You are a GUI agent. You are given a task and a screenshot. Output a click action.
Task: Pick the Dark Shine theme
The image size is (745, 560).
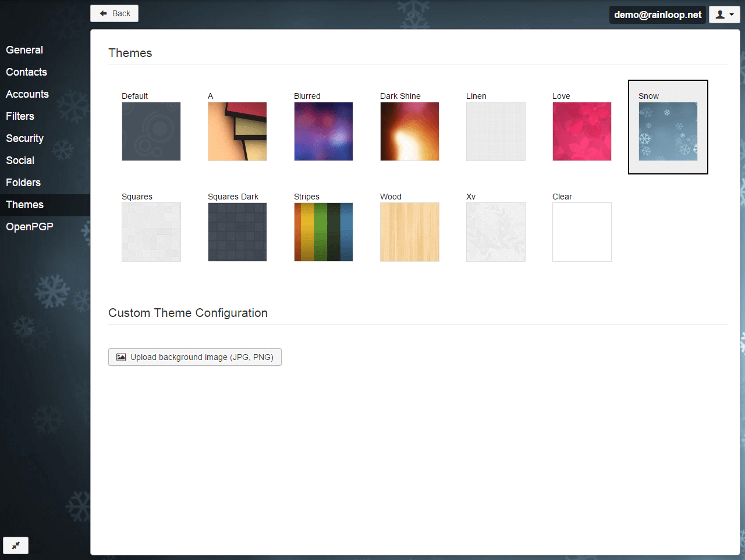(x=410, y=131)
